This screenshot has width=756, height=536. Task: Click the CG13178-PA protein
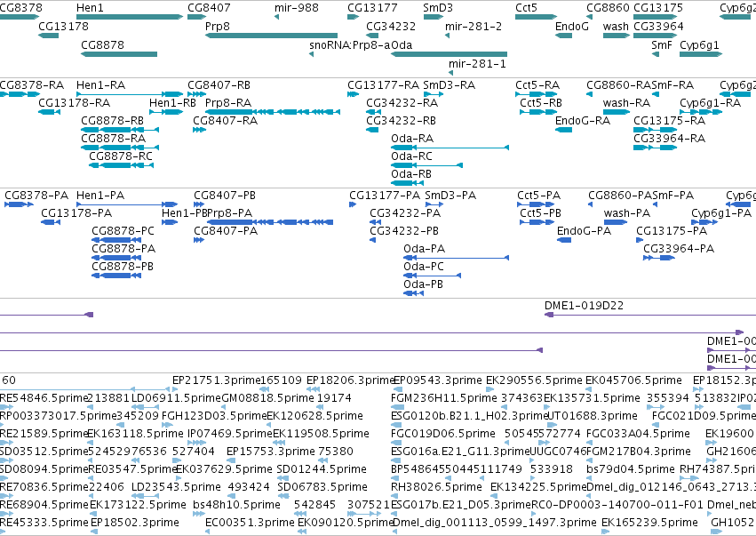click(51, 222)
